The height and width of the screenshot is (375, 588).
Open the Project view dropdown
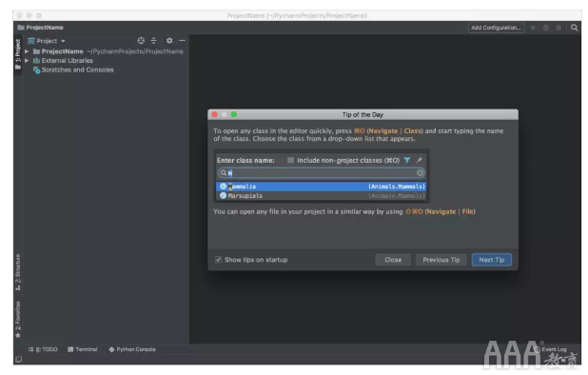click(x=47, y=41)
